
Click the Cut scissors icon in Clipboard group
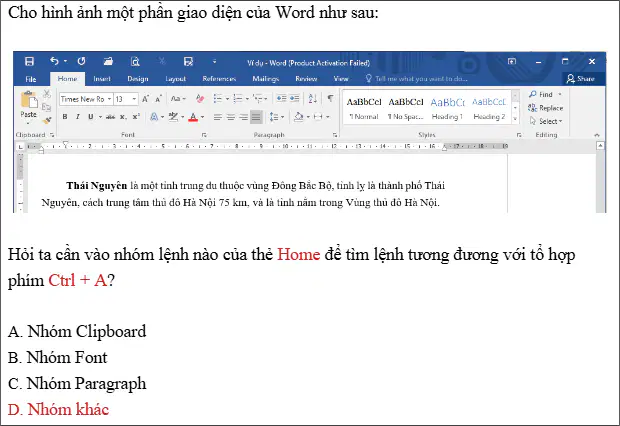point(47,94)
